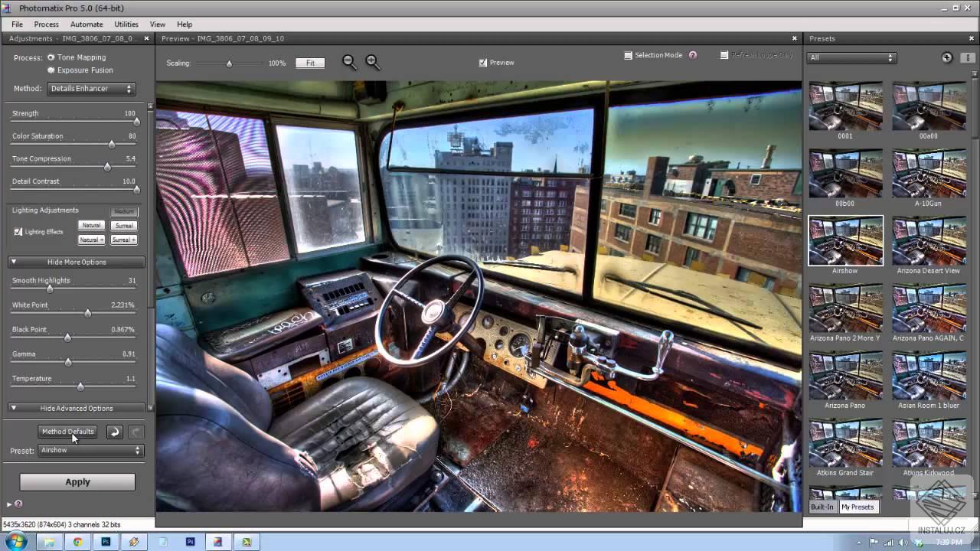Click the undo arrow next to Method Defaults
This screenshot has width=980, height=551.
click(114, 432)
